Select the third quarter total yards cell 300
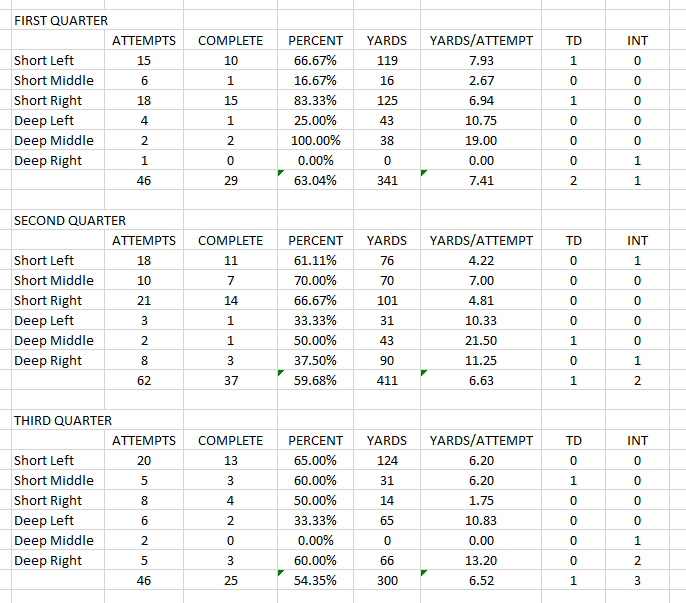This screenshot has height=603, width=686. [x=387, y=581]
